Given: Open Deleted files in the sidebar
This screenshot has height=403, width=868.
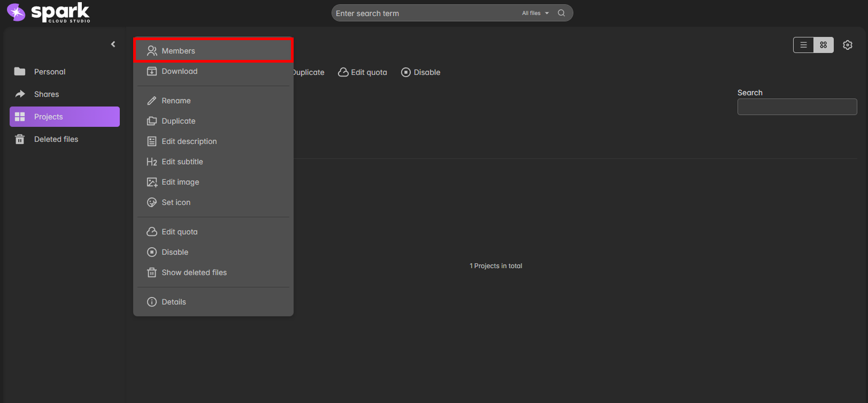Looking at the screenshot, I should [x=56, y=139].
